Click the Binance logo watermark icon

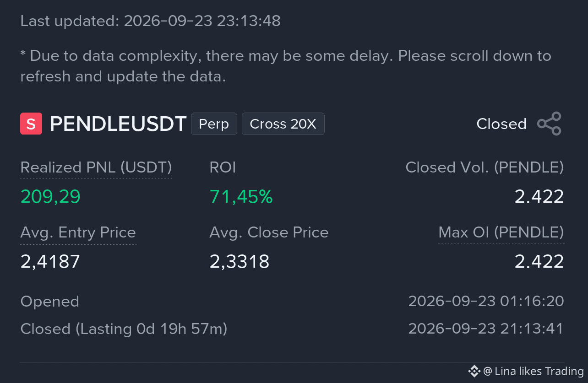474,371
